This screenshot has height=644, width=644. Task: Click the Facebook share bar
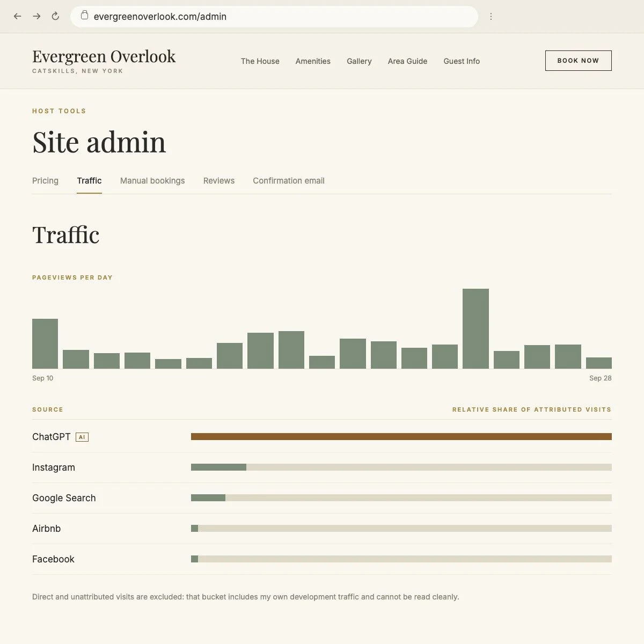tap(401, 559)
